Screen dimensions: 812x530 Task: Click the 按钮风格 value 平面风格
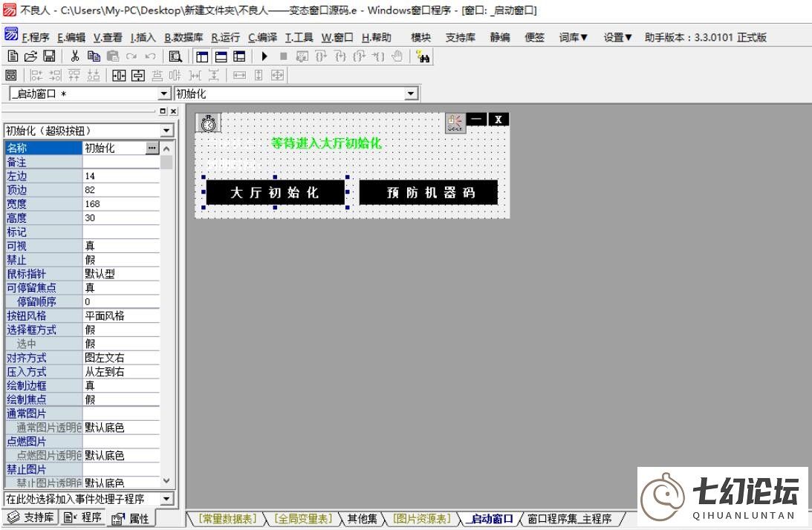click(121, 315)
